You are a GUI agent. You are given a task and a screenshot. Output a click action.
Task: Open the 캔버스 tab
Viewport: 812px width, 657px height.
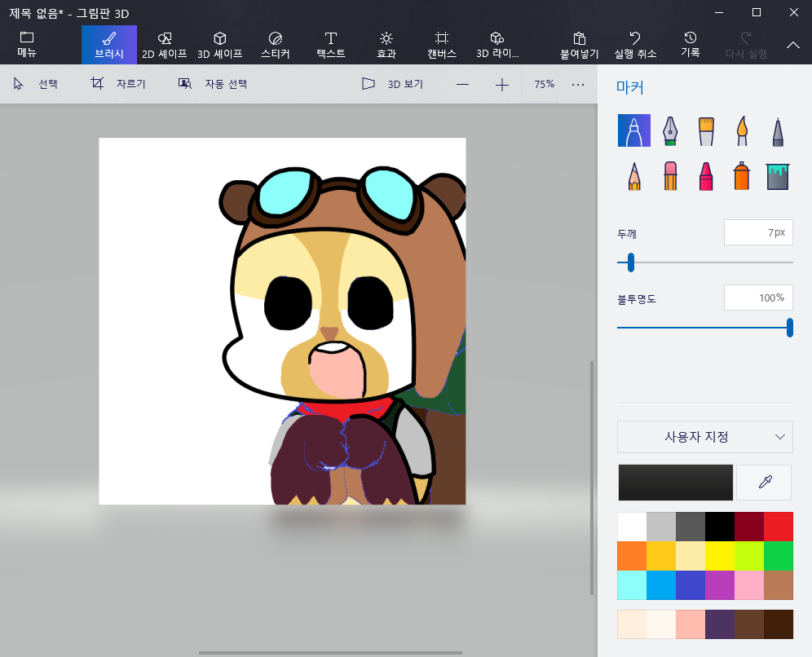(x=441, y=45)
